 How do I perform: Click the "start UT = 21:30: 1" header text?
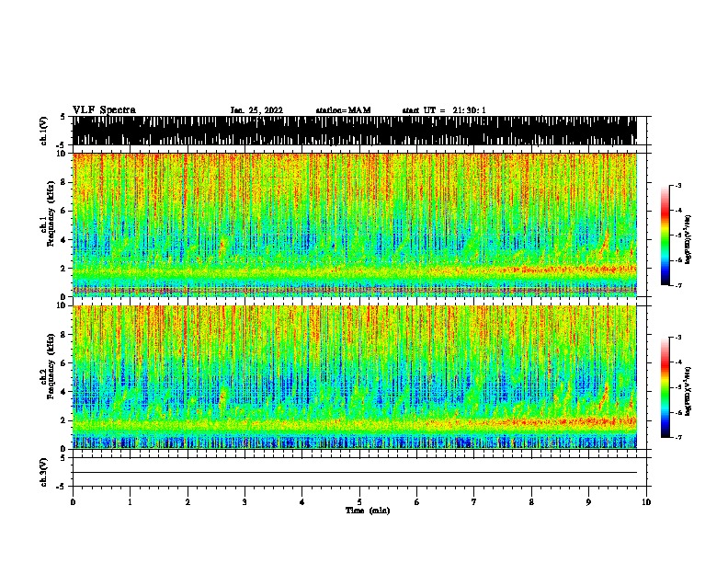444,110
